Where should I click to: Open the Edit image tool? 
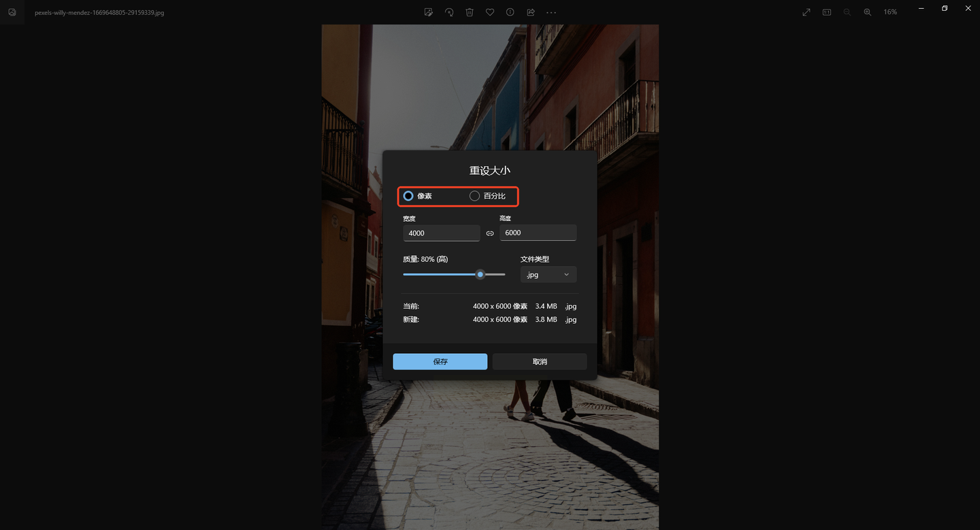428,12
